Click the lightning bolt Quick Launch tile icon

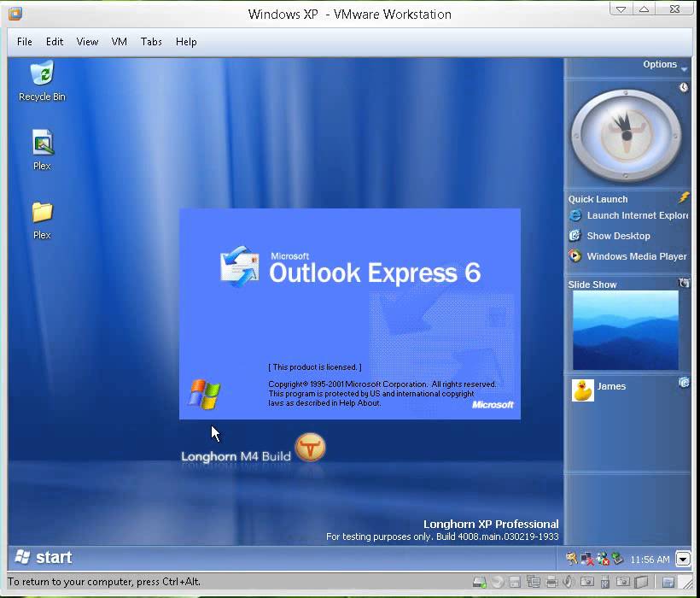click(684, 197)
